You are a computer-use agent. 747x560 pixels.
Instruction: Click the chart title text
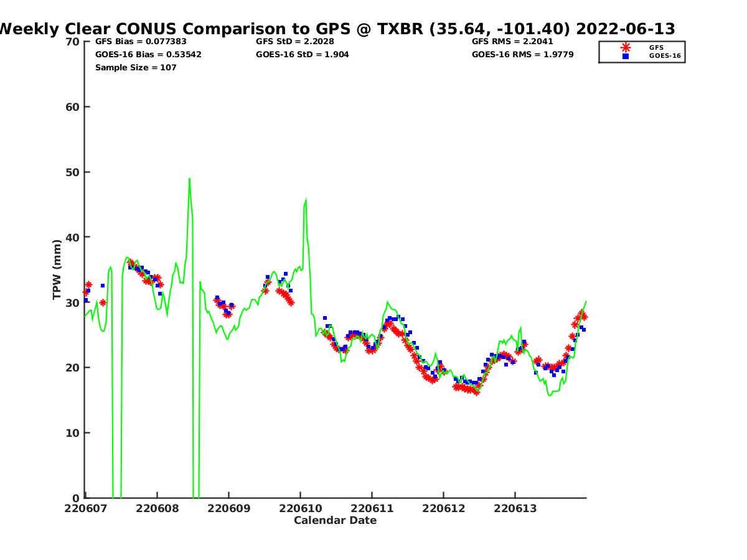click(337, 29)
